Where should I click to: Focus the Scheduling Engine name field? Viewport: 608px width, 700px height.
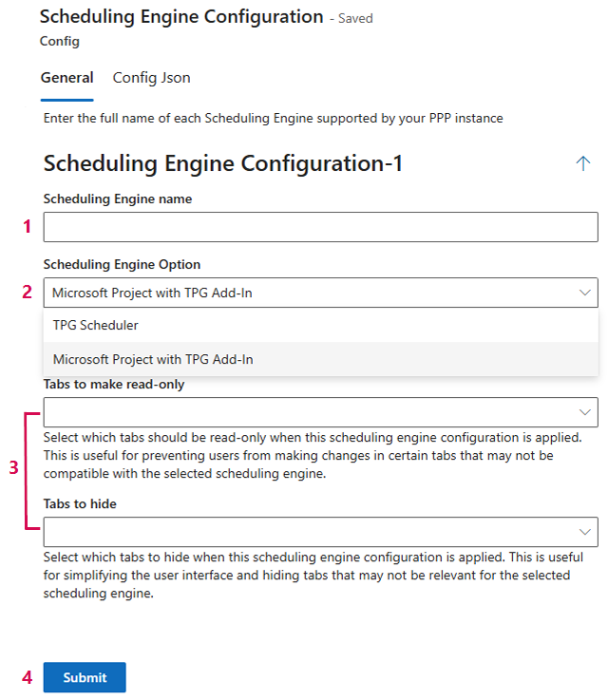[320, 227]
